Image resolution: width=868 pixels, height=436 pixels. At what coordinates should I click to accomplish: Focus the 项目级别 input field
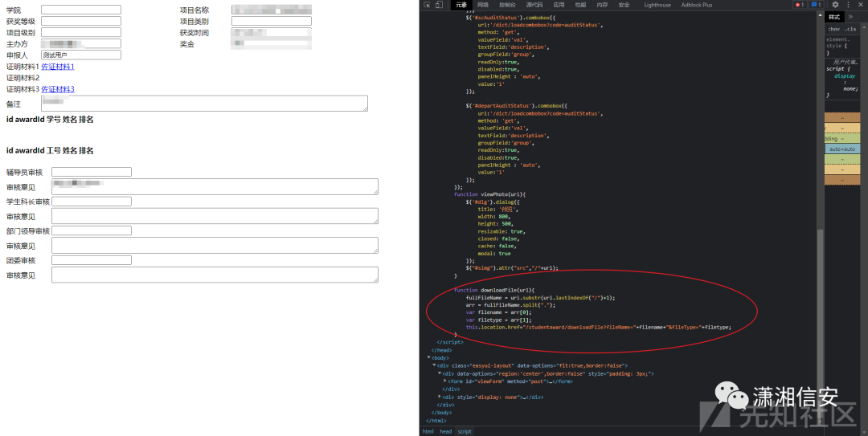(x=81, y=33)
